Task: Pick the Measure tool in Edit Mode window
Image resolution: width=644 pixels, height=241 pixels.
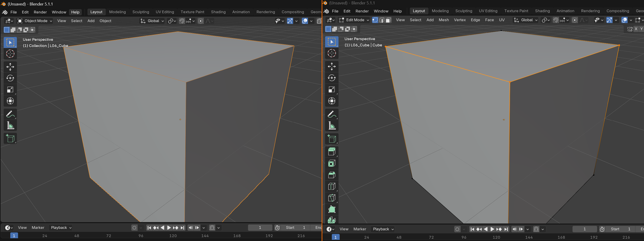Action: coord(332,126)
